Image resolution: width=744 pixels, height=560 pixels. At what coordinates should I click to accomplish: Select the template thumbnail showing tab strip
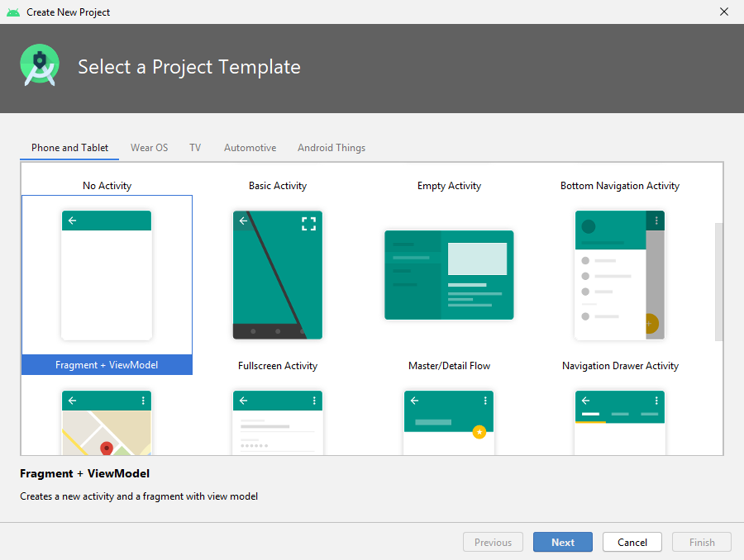point(620,422)
